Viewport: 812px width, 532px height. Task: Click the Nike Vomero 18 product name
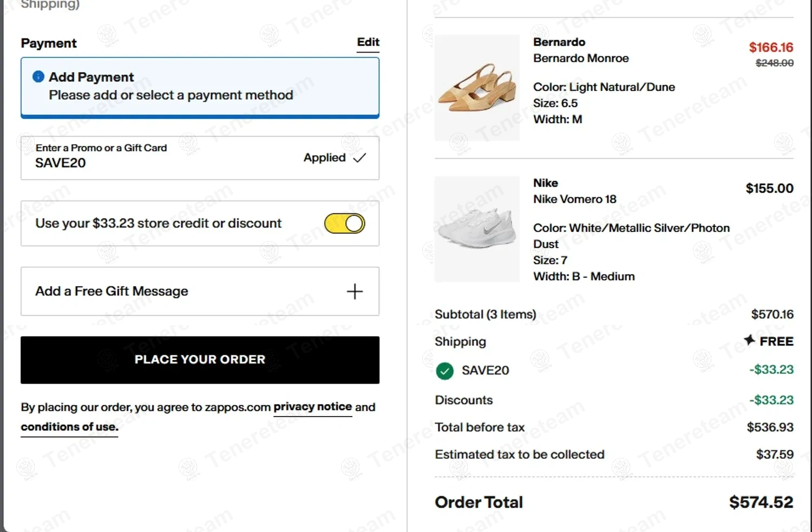coord(574,199)
